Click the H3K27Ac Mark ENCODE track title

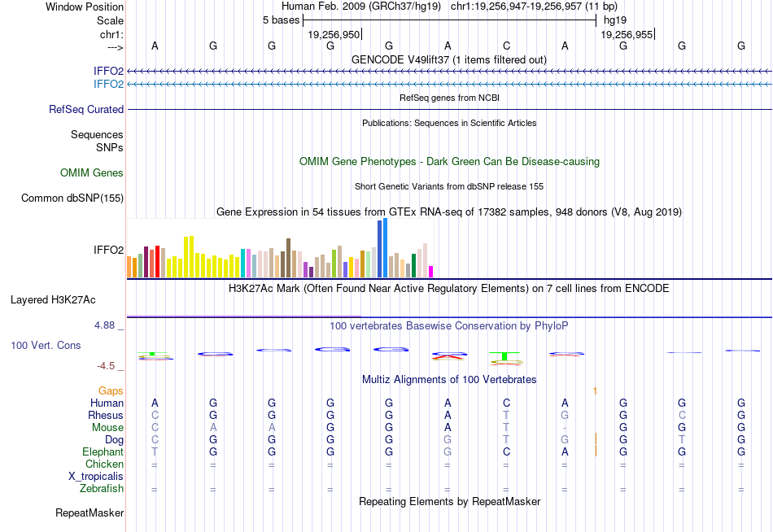[x=449, y=288]
